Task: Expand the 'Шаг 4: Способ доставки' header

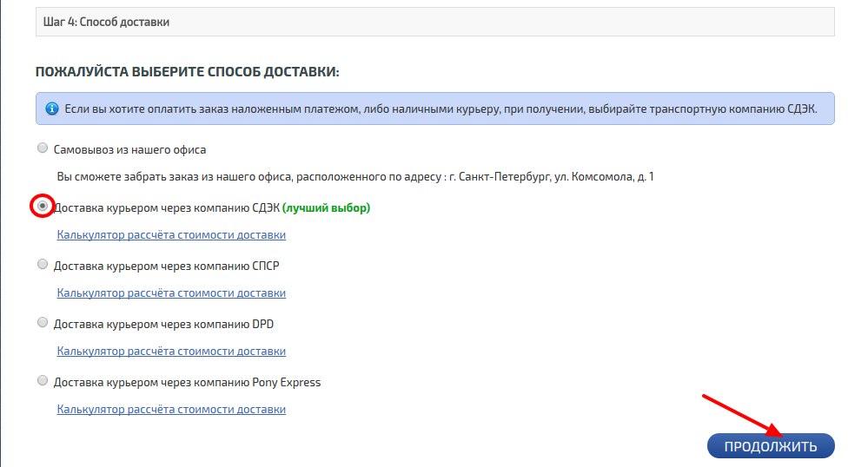Action: [x=434, y=22]
